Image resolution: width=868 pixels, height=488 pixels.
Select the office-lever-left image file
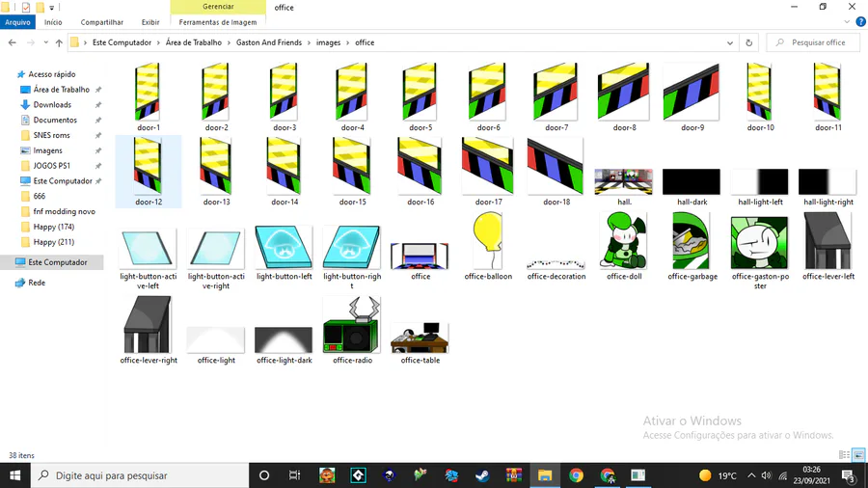(x=828, y=246)
